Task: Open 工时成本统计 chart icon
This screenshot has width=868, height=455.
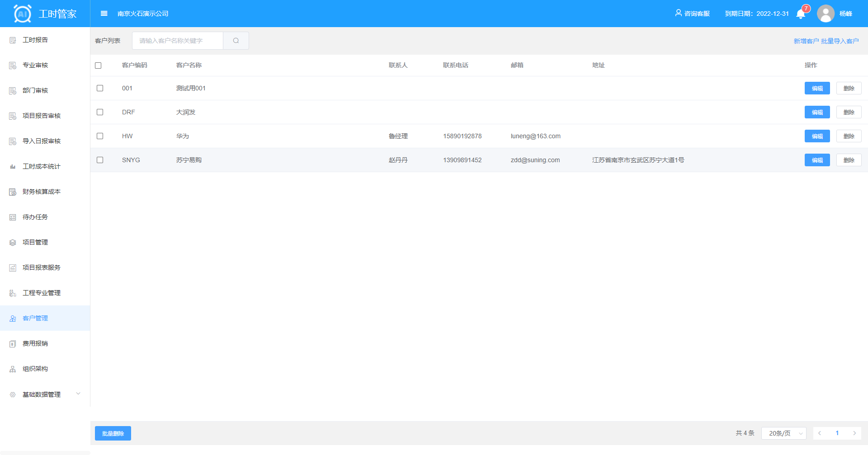Action: 13,167
